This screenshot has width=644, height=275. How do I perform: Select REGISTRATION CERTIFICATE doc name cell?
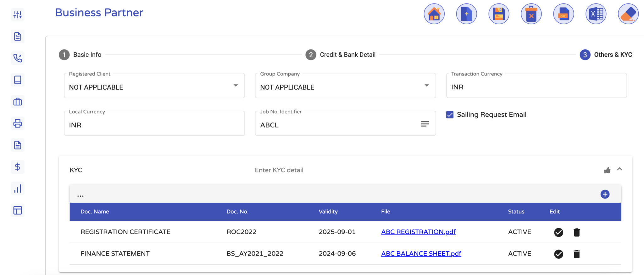pos(125,232)
